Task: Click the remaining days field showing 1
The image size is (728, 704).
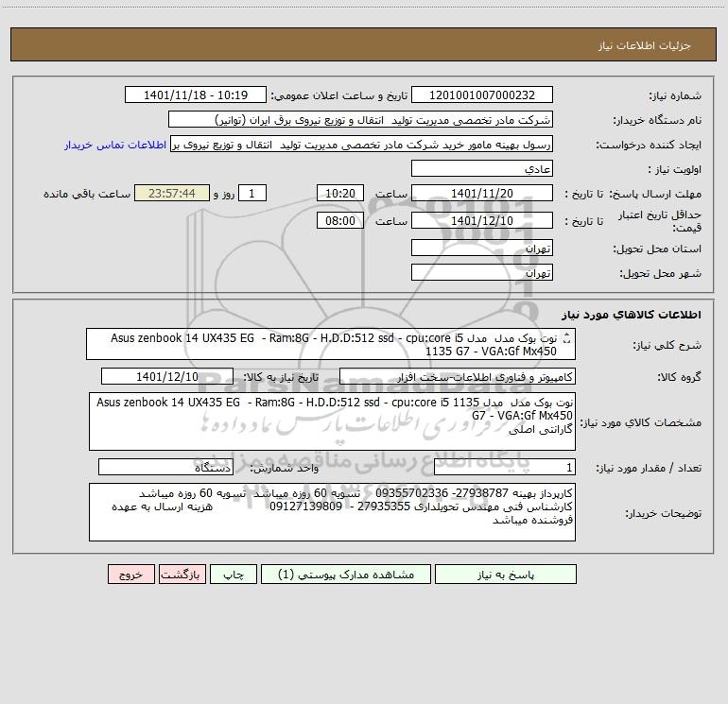Action: [x=252, y=193]
